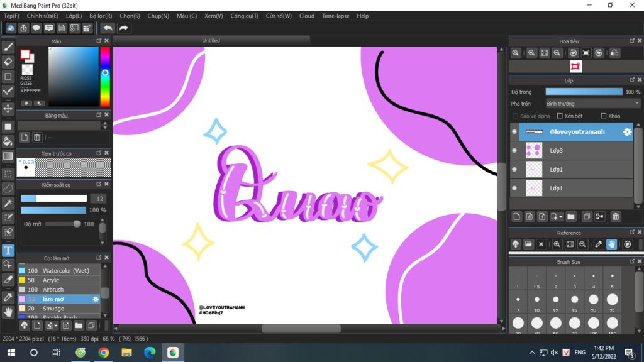
Task: Click the Undo arrow in toolbar
Action: click(108, 28)
